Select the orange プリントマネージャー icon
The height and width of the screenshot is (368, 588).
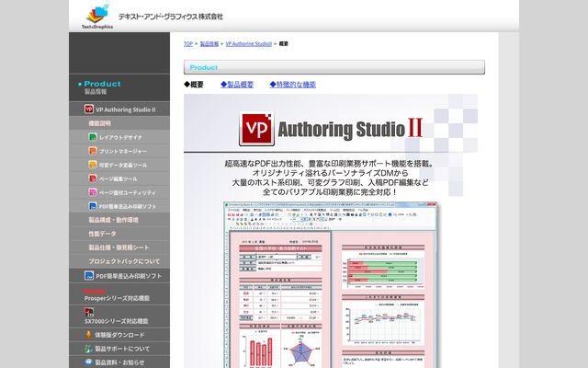coord(93,151)
